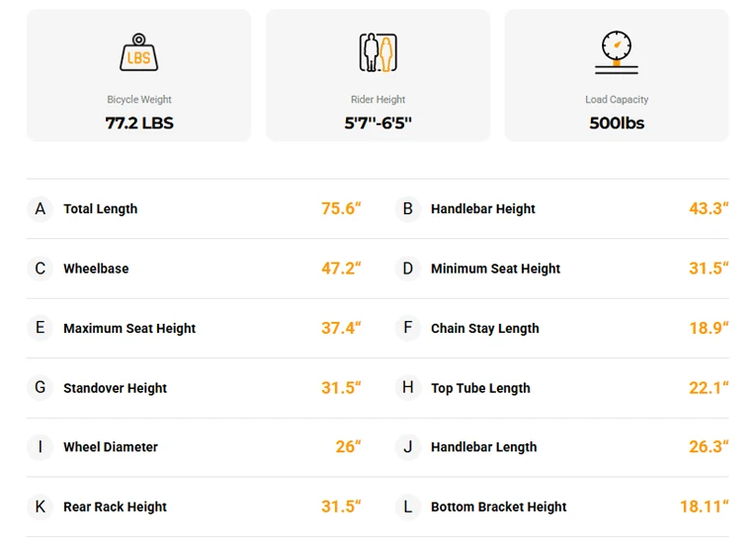Image resolution: width=756 pixels, height=548 pixels.
Task: Select the letter B circle badge
Action: pyautogui.click(x=408, y=209)
